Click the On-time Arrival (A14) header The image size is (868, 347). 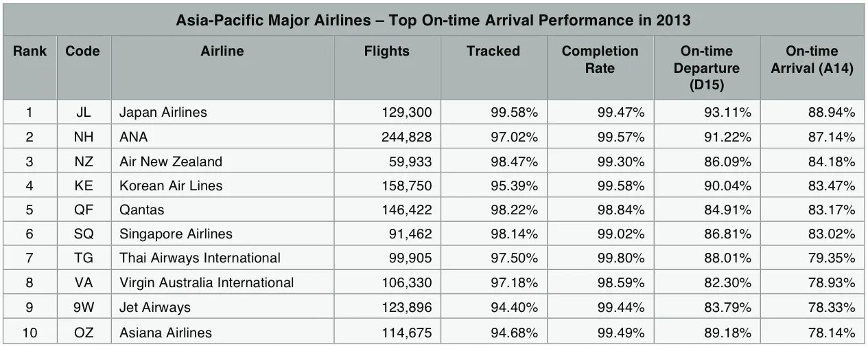(812, 60)
